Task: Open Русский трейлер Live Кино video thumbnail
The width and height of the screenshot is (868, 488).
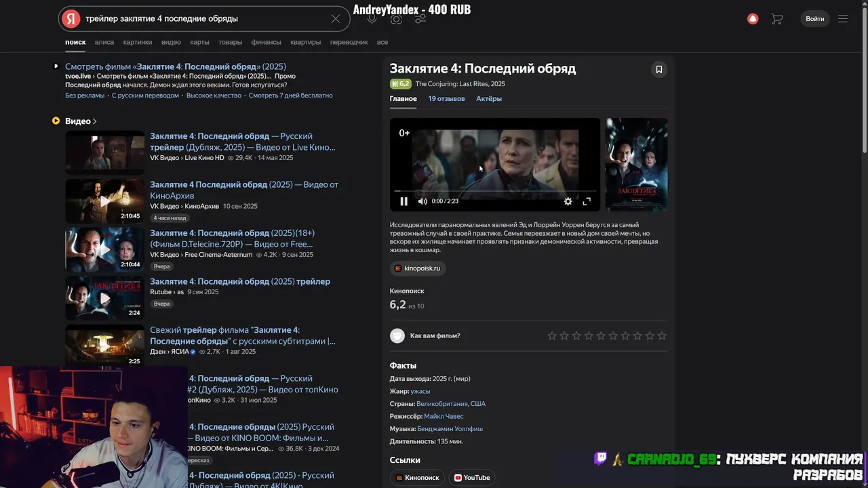Action: (104, 152)
